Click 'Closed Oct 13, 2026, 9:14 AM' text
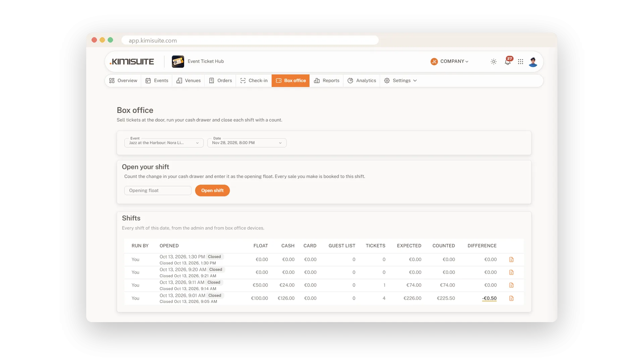Screen dimensions: 644x362 (188, 289)
